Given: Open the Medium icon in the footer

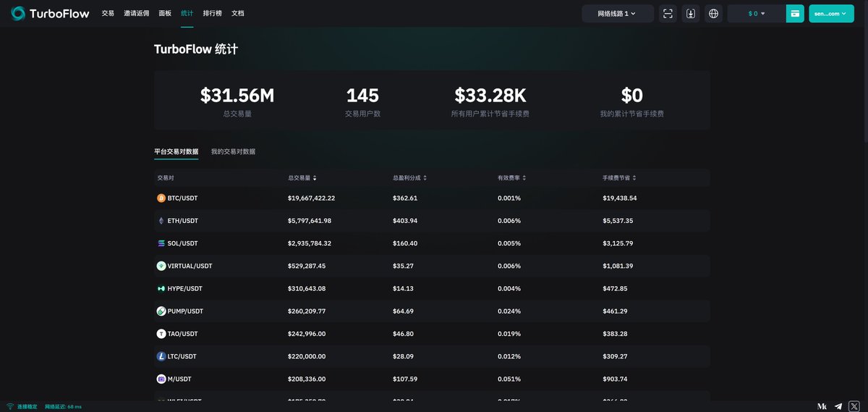Looking at the screenshot, I should (822, 406).
